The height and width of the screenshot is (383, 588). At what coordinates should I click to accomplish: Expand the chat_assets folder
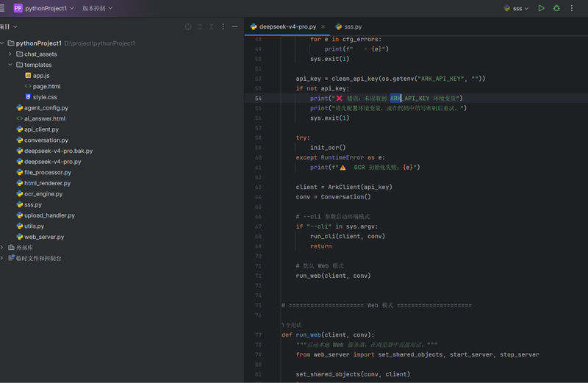[10, 54]
